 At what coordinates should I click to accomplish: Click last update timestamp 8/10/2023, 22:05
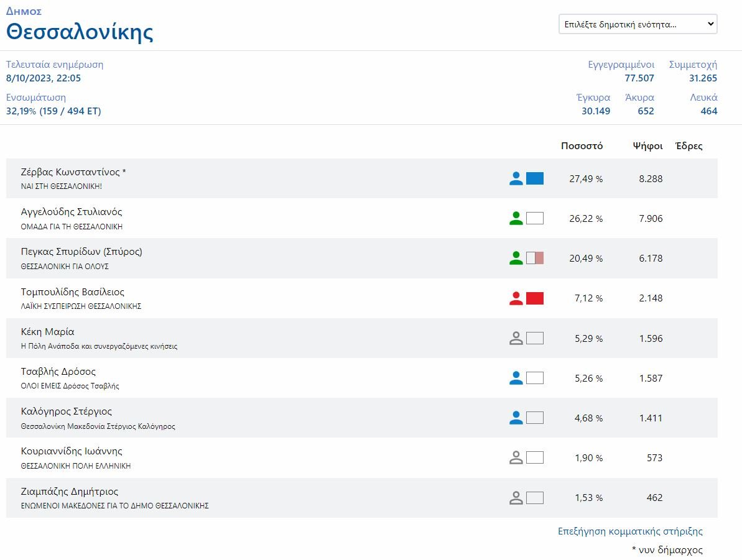coord(44,78)
